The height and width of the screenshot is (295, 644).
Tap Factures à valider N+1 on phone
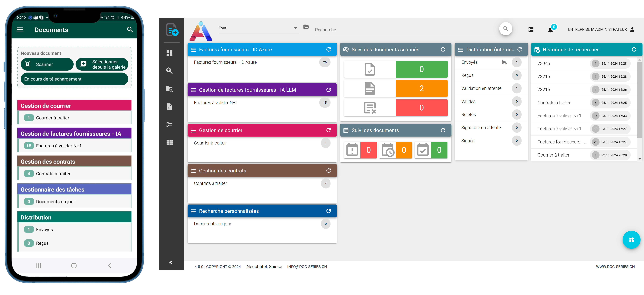[x=74, y=146]
